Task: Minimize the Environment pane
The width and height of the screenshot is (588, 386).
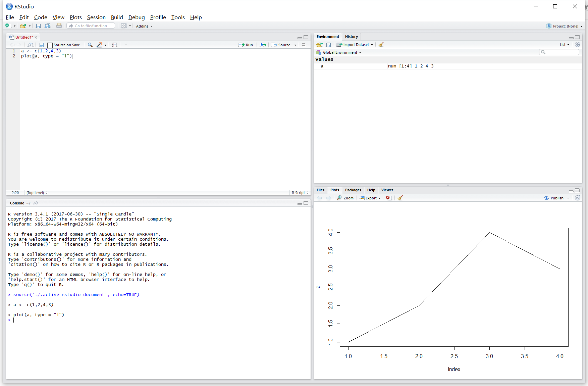Action: (x=571, y=37)
